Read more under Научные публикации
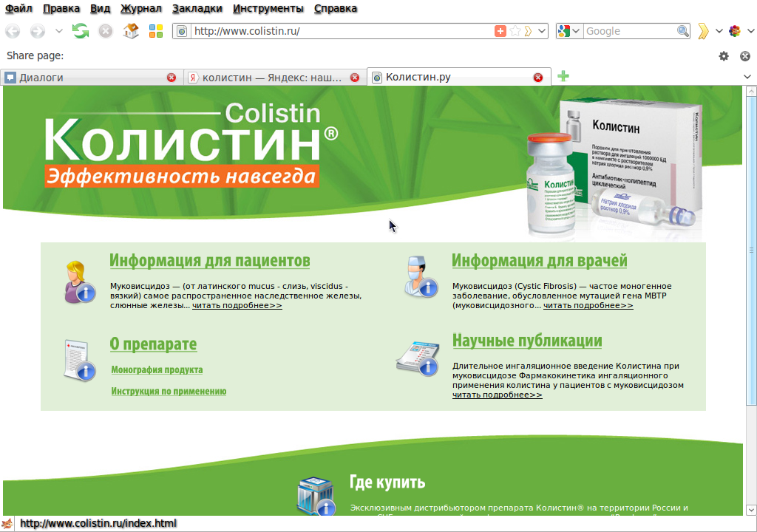The image size is (757, 532). coord(498,395)
